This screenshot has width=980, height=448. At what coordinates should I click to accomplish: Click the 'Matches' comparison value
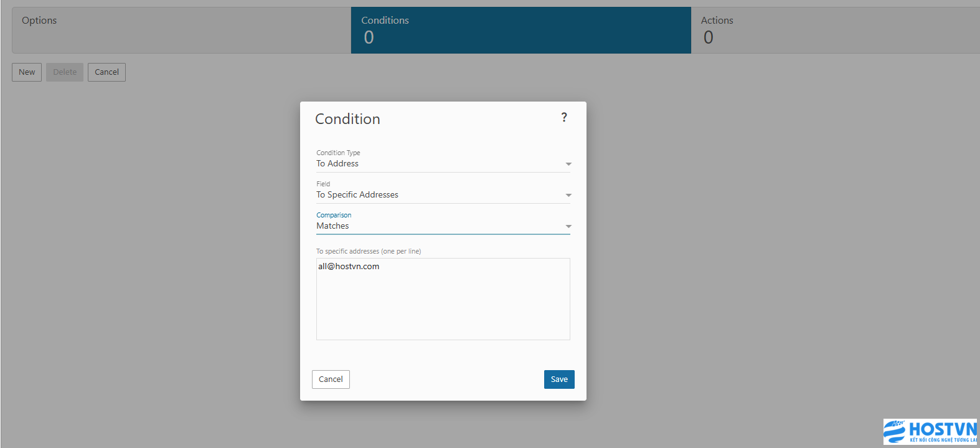coord(332,226)
